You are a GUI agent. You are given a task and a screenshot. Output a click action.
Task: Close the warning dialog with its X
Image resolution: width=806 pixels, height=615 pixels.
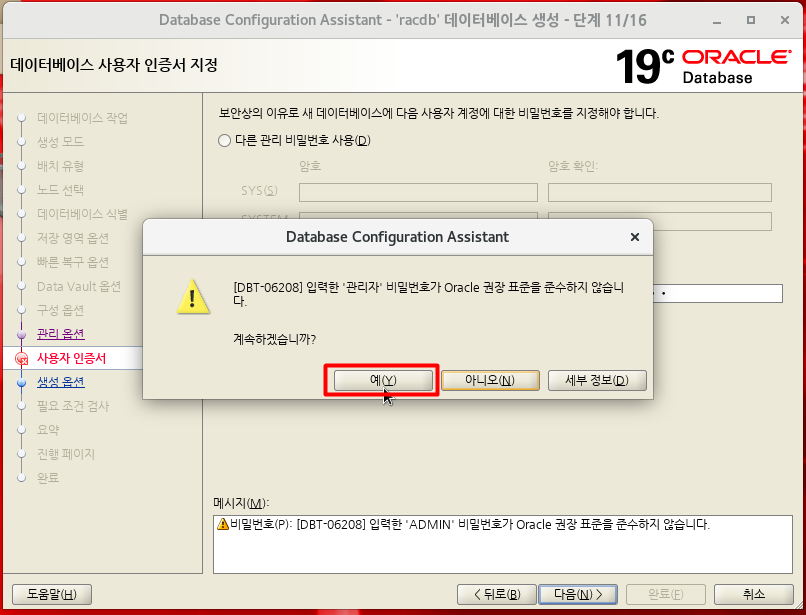[635, 237]
